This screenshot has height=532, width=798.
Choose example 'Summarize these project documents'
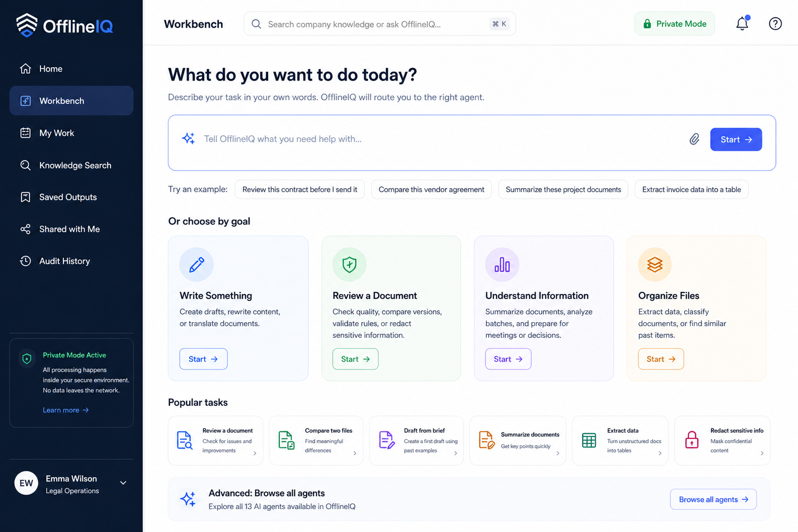click(564, 190)
